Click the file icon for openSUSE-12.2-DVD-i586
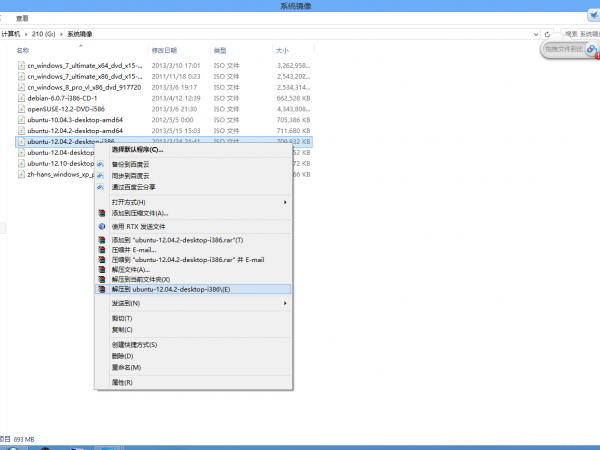This screenshot has width=600, height=450. tap(20, 109)
